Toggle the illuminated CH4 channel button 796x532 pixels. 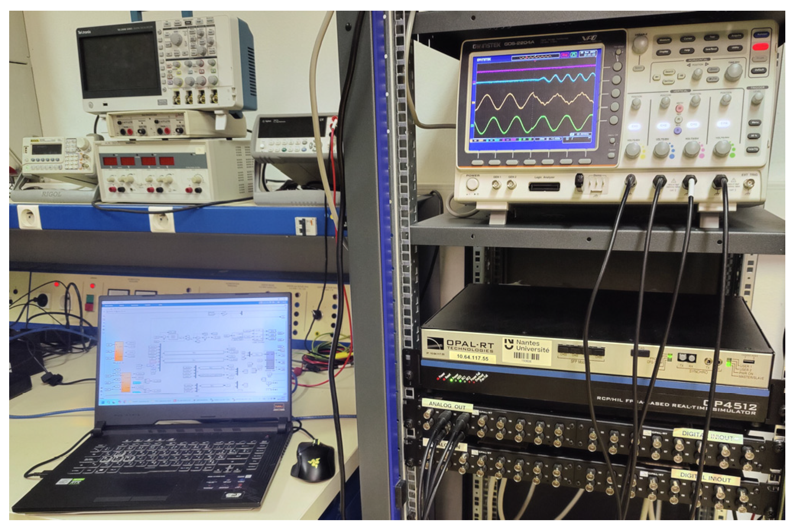click(x=724, y=124)
